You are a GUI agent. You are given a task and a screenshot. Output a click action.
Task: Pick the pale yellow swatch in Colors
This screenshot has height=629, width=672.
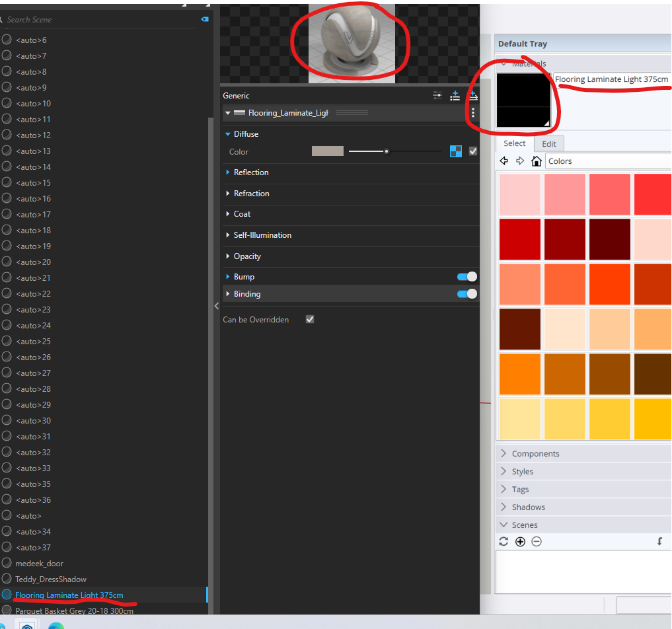coord(519,419)
